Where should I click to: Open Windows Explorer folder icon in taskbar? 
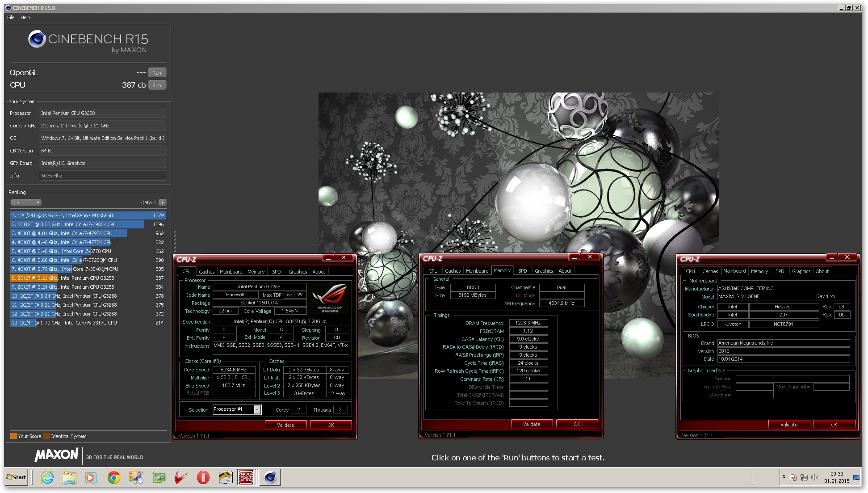(69, 477)
